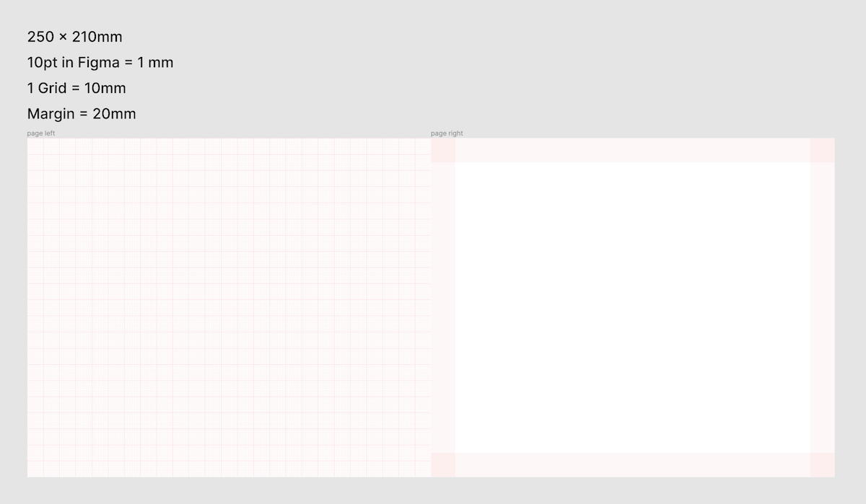Click the bottom-right corner of the page left grid
The height and width of the screenshot is (504, 866).
[429, 475]
